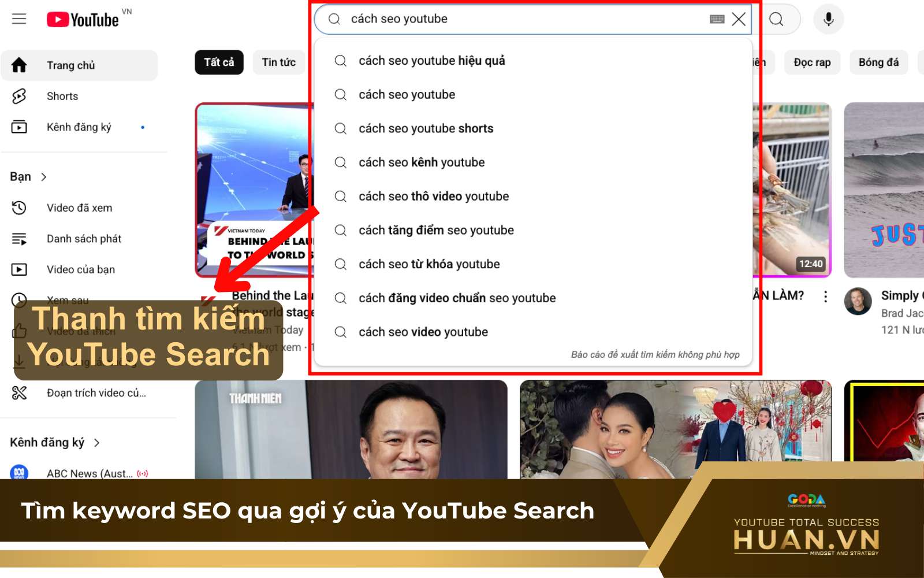
Task: Choose suggestion 'cách seo video youtube'
Action: (533, 332)
